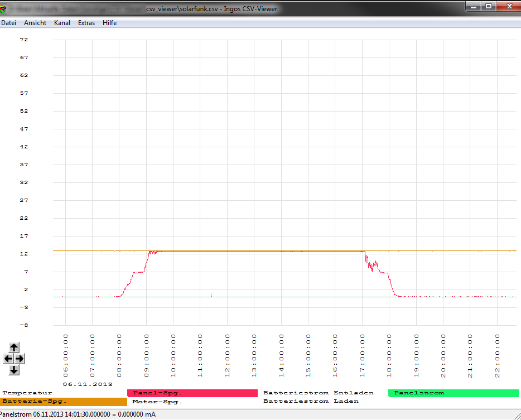This screenshot has height=420, width=521.
Task: Click the small green spike near 11:30
Action: click(211, 294)
